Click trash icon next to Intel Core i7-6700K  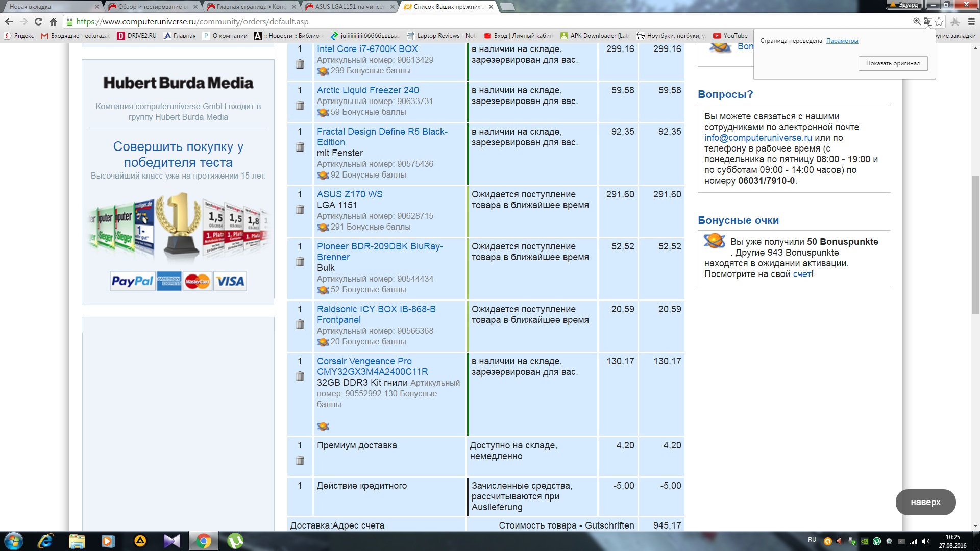(x=300, y=64)
